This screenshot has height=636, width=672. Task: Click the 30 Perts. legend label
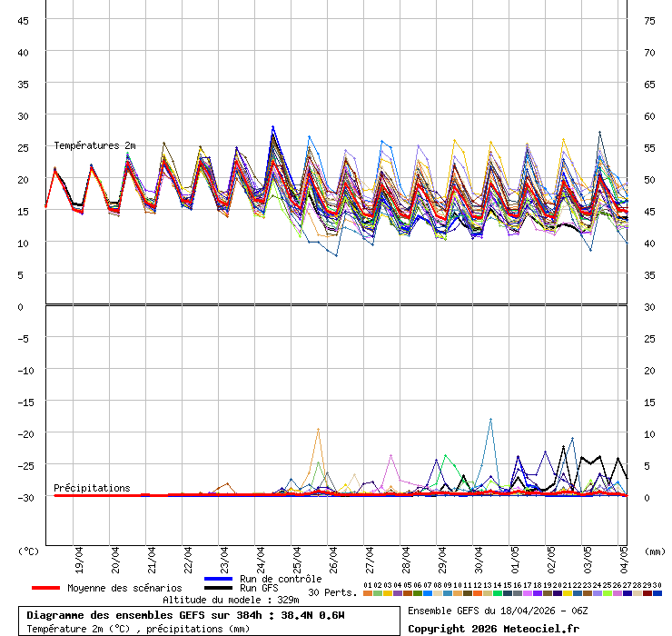(x=332, y=592)
